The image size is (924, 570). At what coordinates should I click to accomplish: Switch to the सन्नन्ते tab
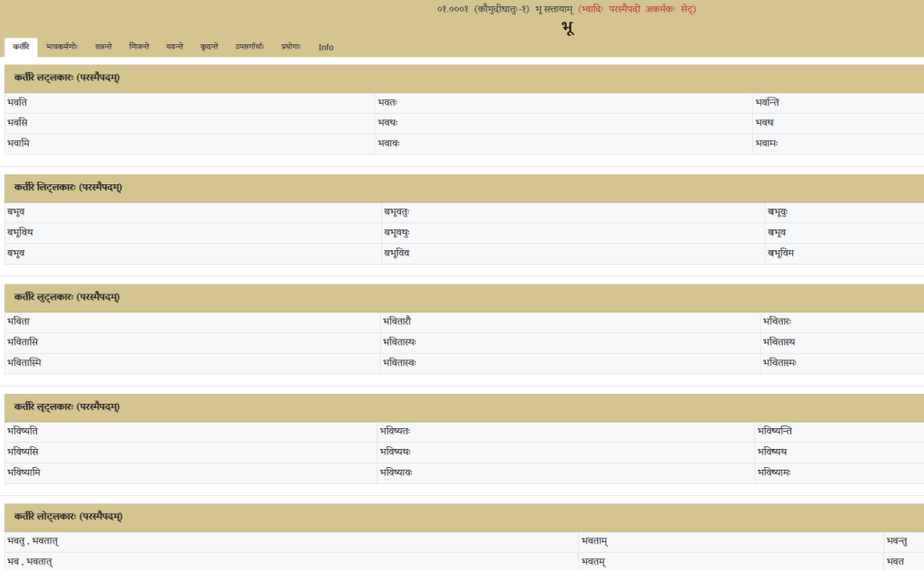104,47
